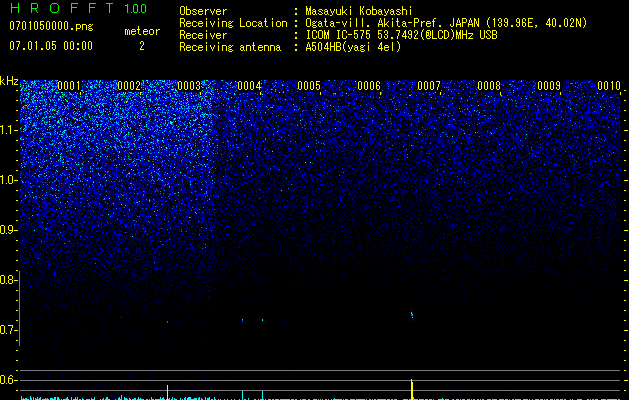This screenshot has height=400, width=629.
Task: Click the 0.7 kHz axis label
Action: pyautogui.click(x=7, y=330)
